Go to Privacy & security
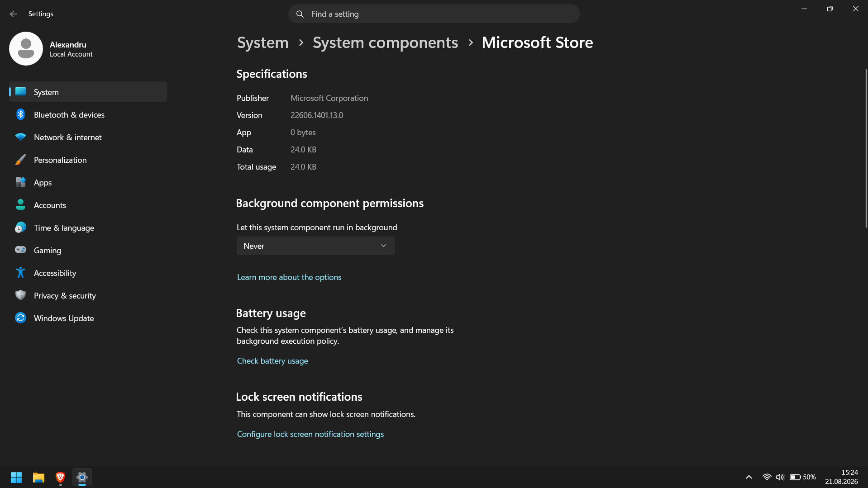The image size is (868, 488). click(x=88, y=295)
